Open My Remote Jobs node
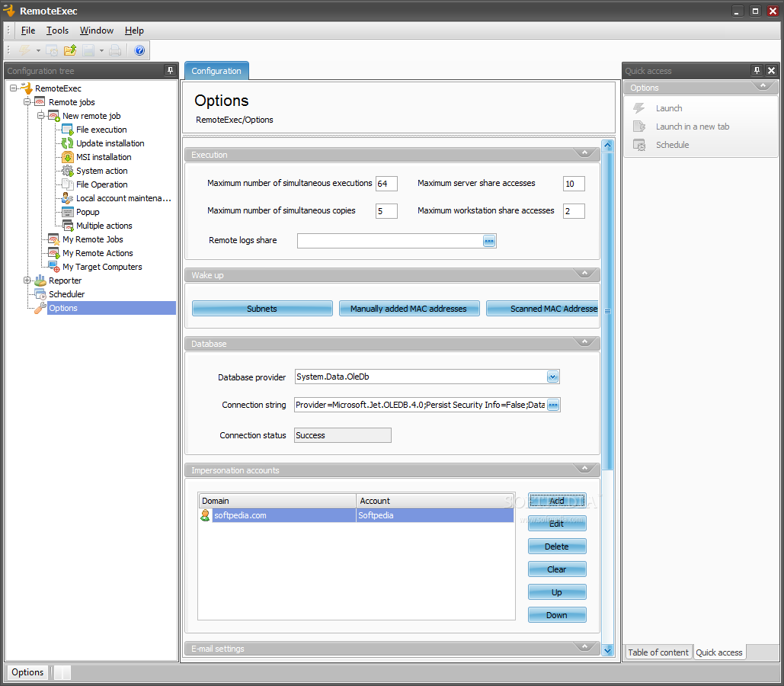 92,239
